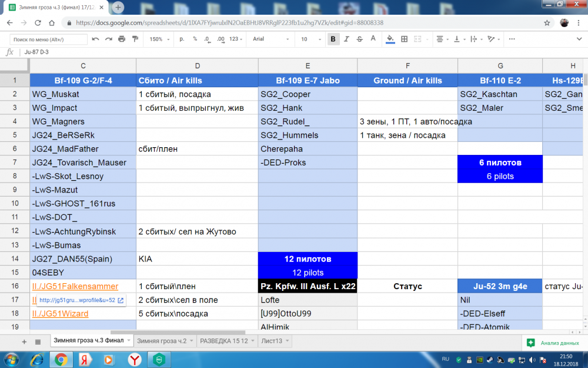The image size is (588, 368).
Task: Toggle strikethrough formatting
Action: pyautogui.click(x=359, y=38)
